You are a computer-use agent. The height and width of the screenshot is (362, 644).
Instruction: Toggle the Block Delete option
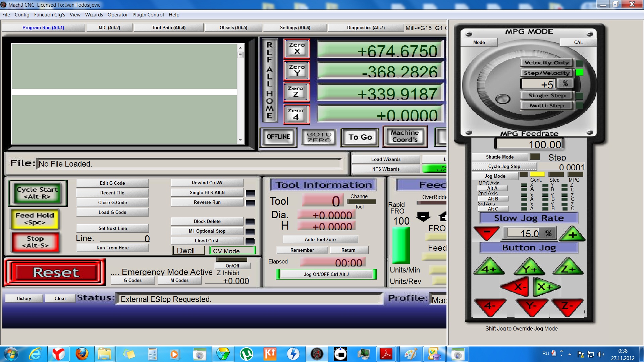[x=207, y=221]
